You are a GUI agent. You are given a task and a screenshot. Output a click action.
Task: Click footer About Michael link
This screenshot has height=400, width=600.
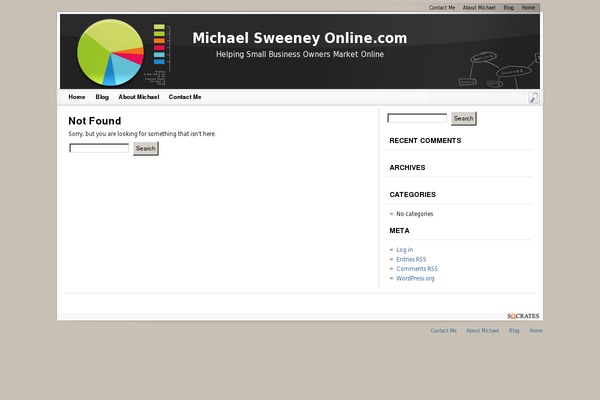point(483,331)
